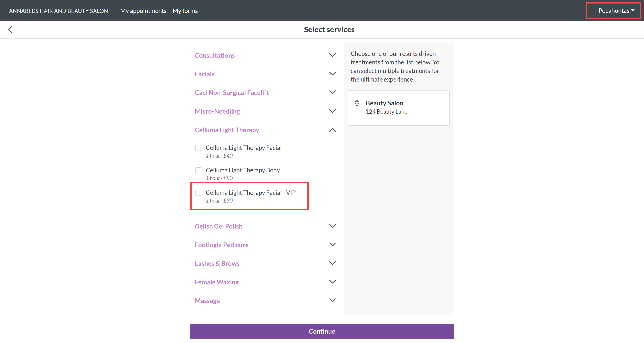This screenshot has height=343, width=644.
Task: Tick the Celluma Light Therapy Facial checkbox
Action: 198,148
